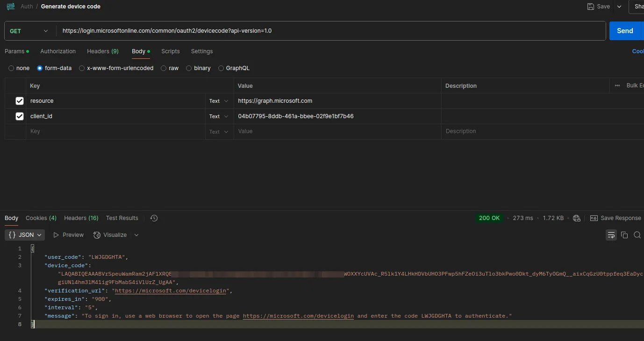Open the Params tab

pyautogui.click(x=17, y=51)
